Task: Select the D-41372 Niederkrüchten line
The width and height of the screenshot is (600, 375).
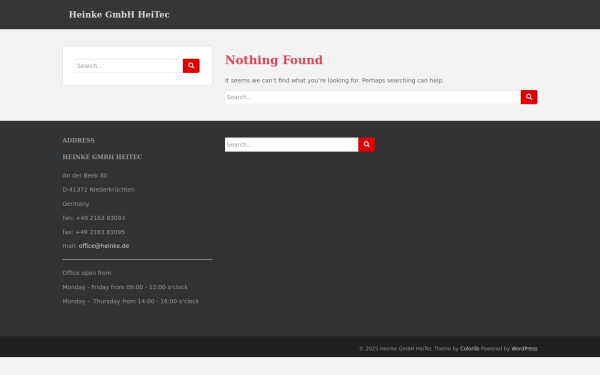Action: point(99,189)
